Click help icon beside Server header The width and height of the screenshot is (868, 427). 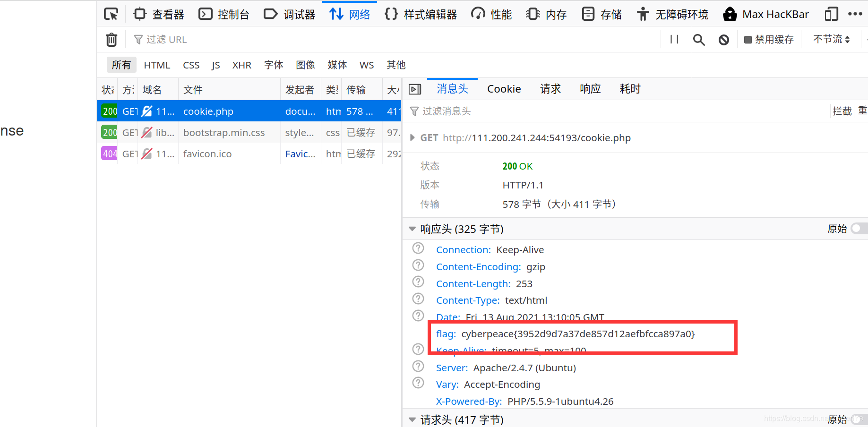(418, 366)
